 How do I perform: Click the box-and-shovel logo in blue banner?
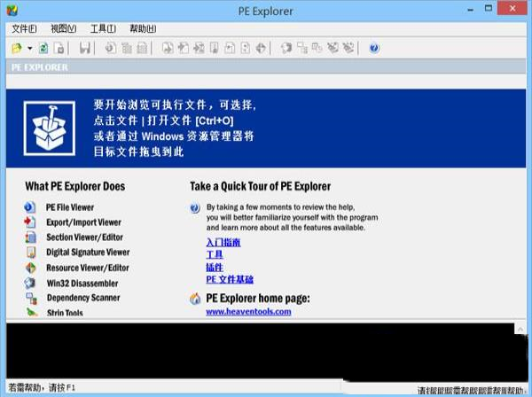pyautogui.click(x=50, y=128)
